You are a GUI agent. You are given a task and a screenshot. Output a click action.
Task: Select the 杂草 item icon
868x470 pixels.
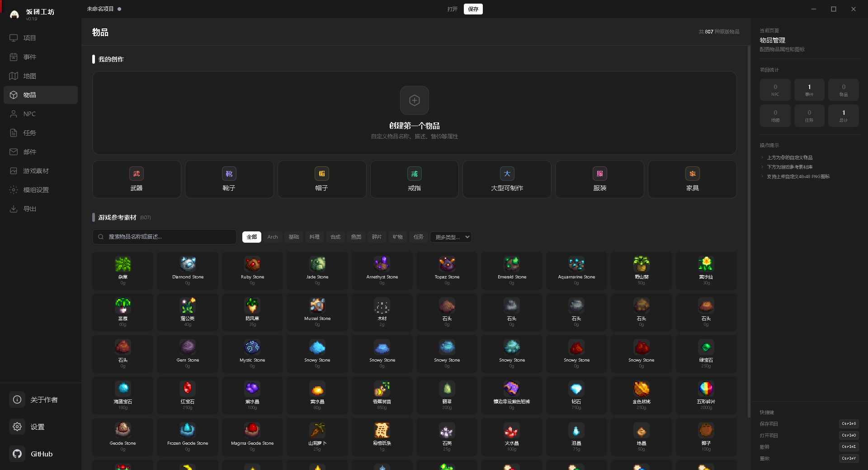[x=123, y=264]
